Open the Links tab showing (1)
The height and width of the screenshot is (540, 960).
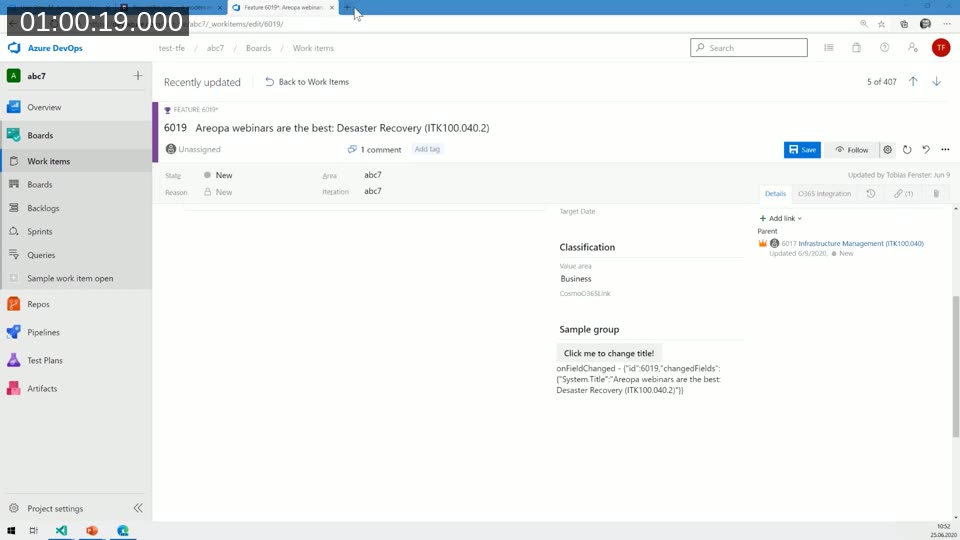[x=904, y=193]
